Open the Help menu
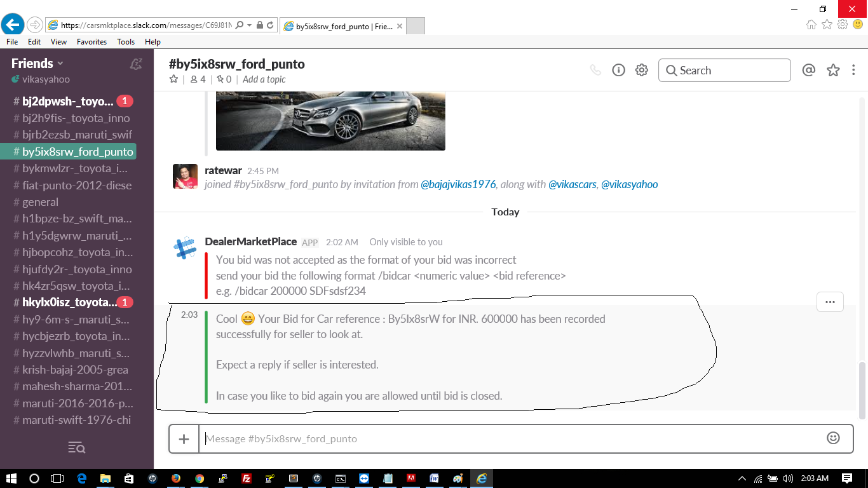This screenshot has width=868, height=488. point(153,42)
